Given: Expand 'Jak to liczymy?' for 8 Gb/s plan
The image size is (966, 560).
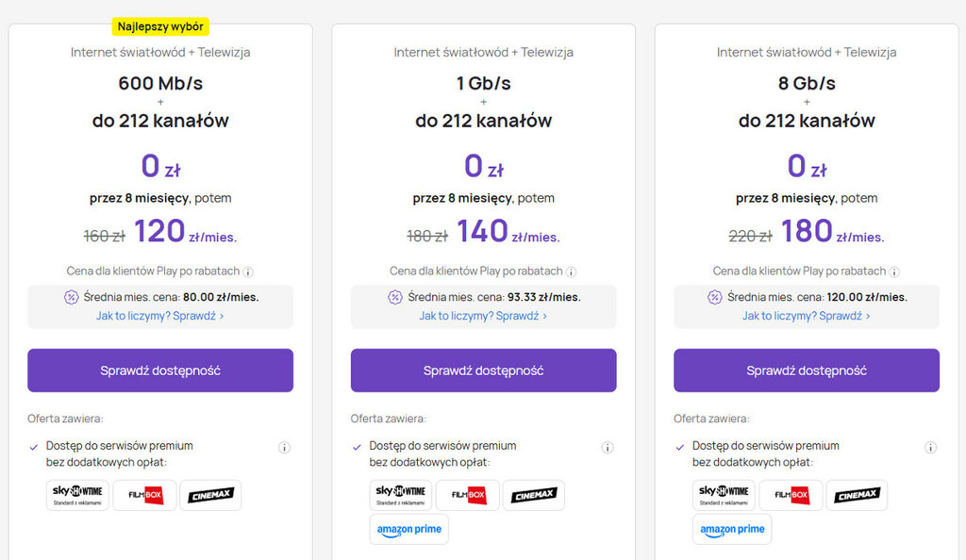Looking at the screenshot, I should (x=807, y=316).
